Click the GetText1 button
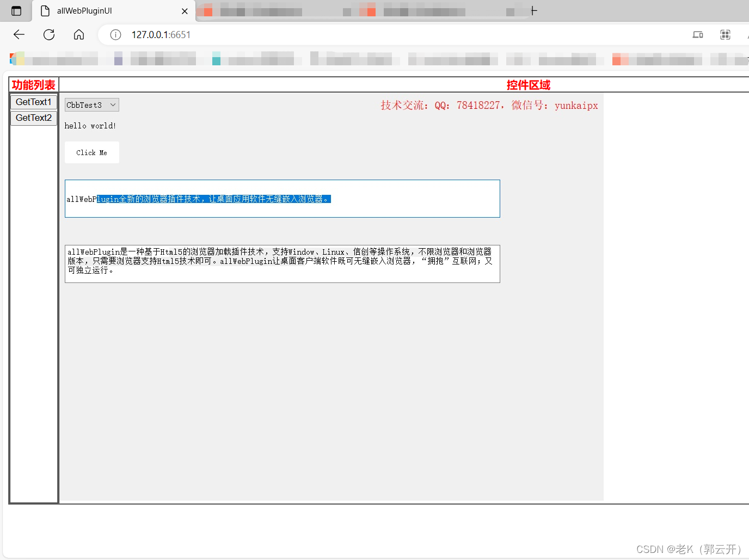This screenshot has width=749, height=560. pos(34,102)
